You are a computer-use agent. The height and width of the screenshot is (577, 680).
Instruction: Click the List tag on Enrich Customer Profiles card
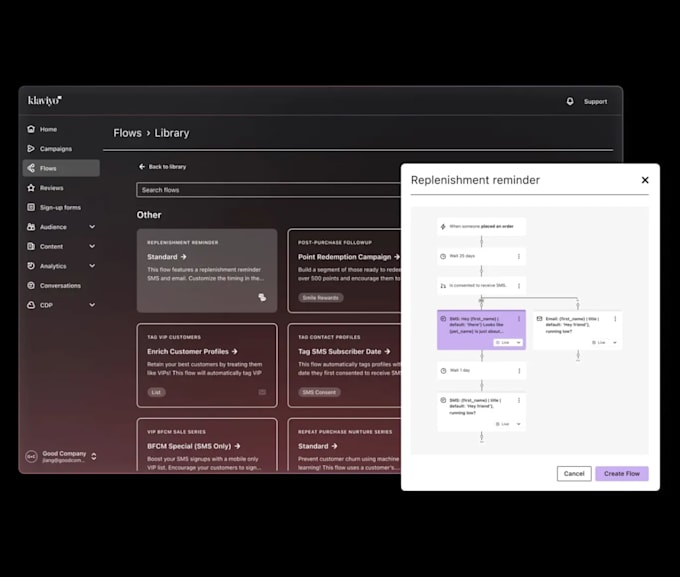pos(156,392)
